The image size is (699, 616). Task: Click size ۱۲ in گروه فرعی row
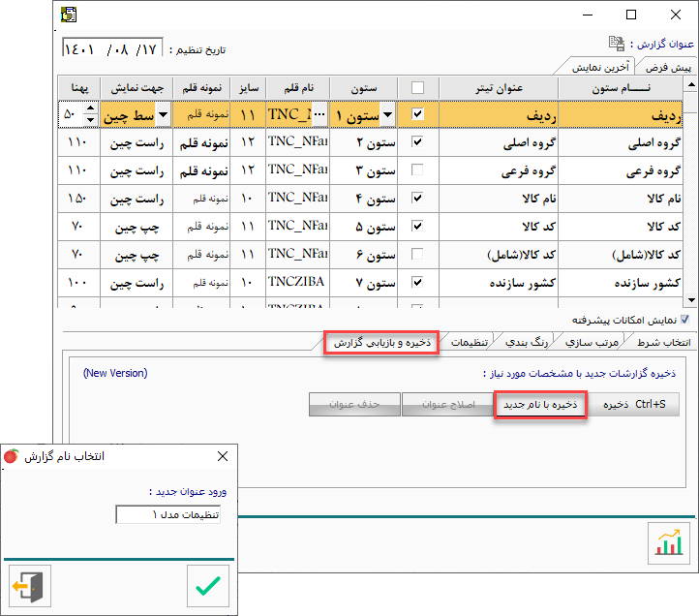[x=248, y=170]
